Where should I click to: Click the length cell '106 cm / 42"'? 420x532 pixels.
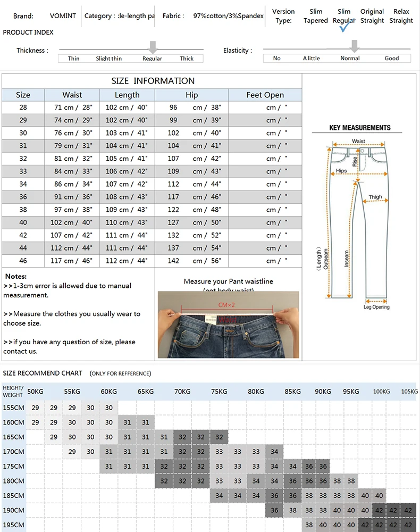(x=127, y=171)
